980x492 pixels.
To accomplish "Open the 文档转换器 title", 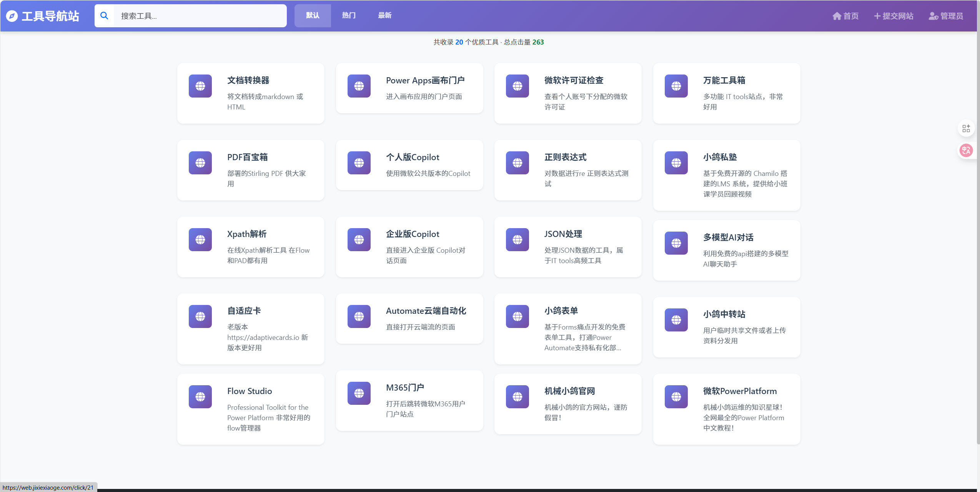I will click(248, 80).
